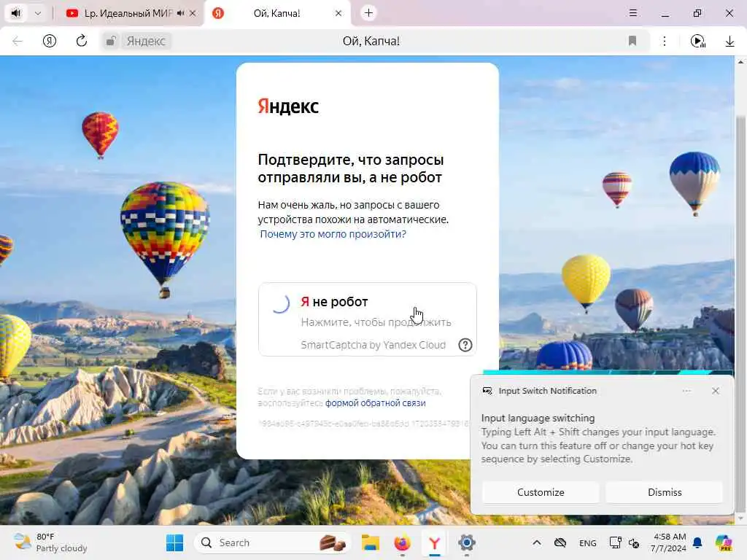Launch Firefox from the taskbar
This screenshot has height=560, width=747.
403,542
